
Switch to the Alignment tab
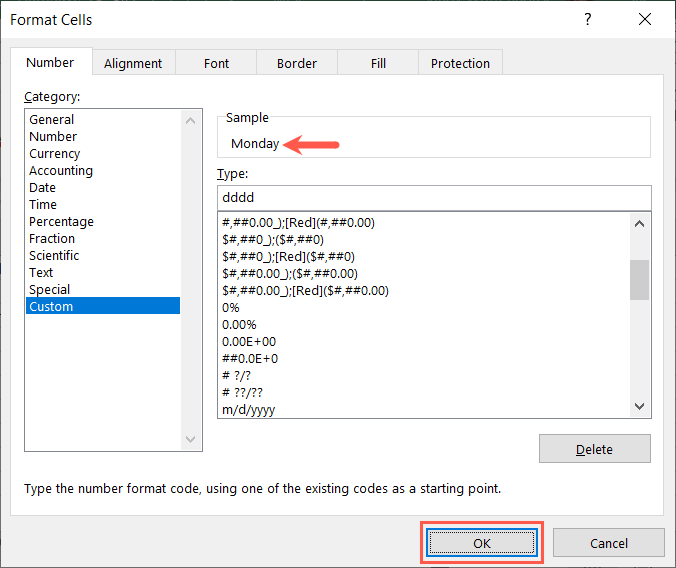133,63
